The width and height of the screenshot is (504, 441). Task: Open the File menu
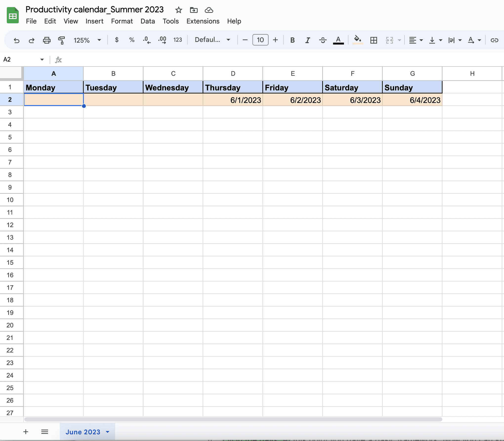coord(31,21)
